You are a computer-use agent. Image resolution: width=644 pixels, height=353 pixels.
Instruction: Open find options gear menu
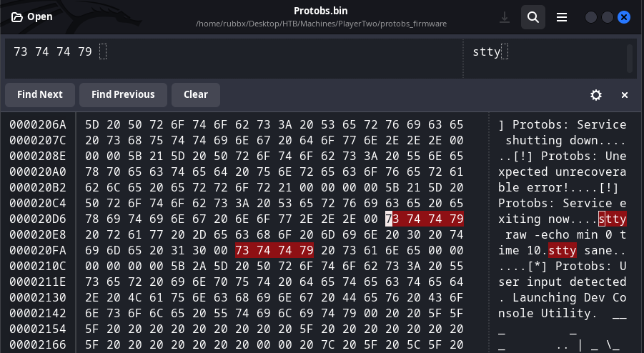click(595, 95)
